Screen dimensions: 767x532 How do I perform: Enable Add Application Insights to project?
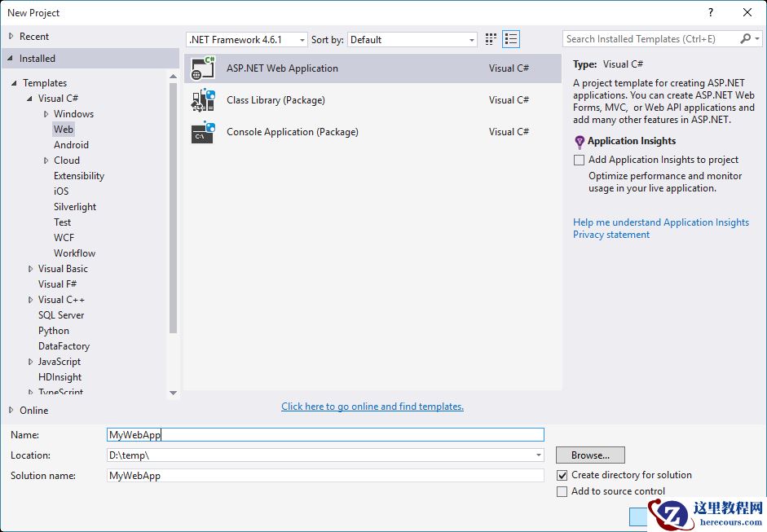click(580, 160)
